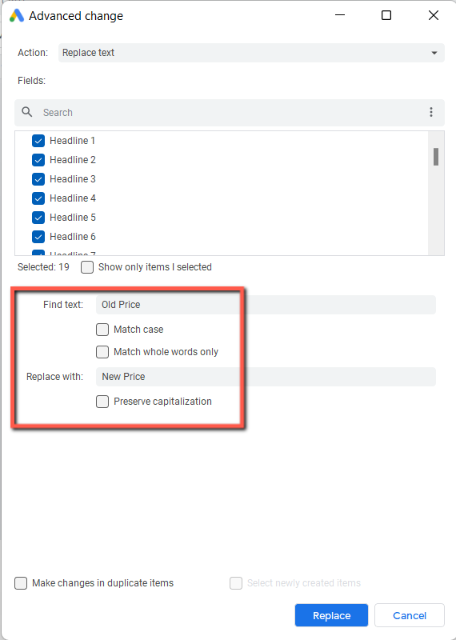Click the Replace button

click(x=331, y=616)
